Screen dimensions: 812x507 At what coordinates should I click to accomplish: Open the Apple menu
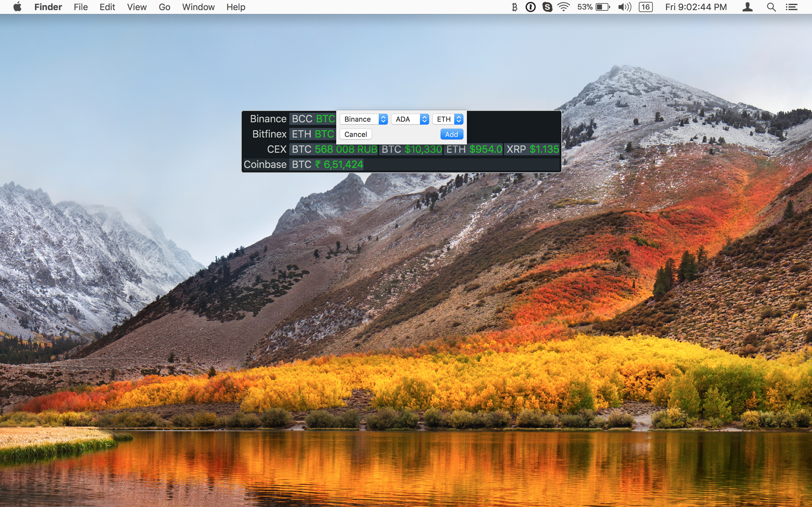17,7
